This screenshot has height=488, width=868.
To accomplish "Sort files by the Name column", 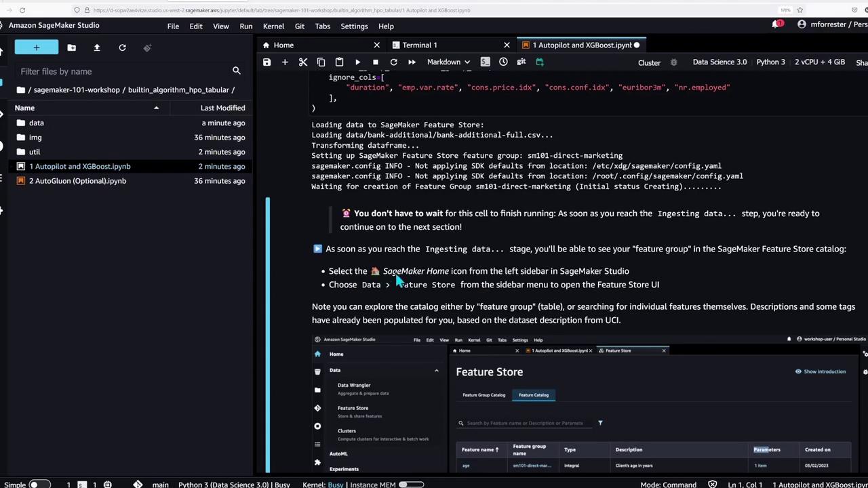I will tap(24, 108).
